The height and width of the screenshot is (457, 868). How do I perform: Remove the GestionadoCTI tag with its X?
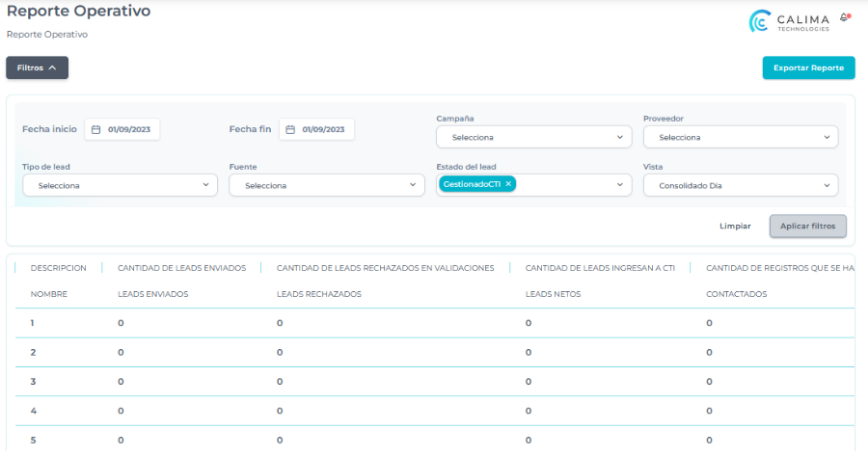pos(508,183)
